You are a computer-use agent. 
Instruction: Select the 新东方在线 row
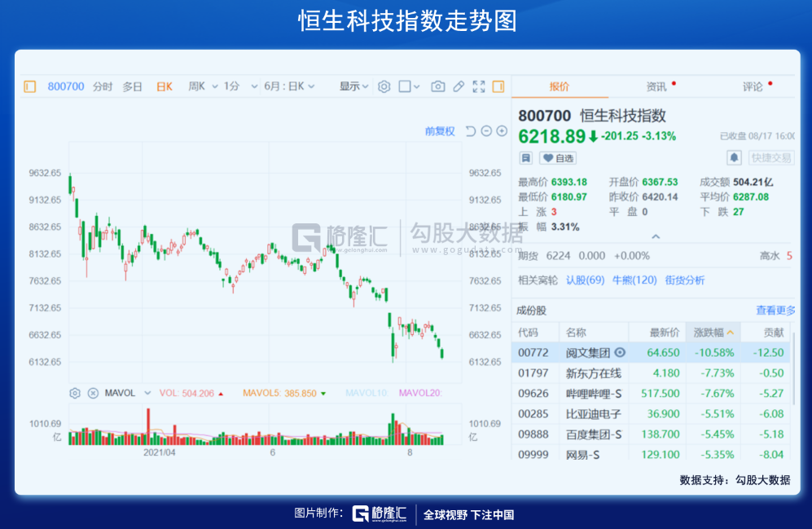(x=651, y=373)
